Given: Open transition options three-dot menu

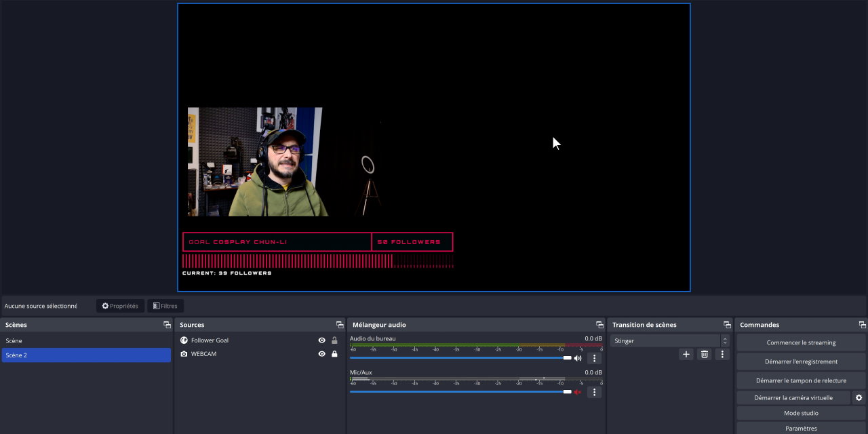Looking at the screenshot, I should pos(722,354).
